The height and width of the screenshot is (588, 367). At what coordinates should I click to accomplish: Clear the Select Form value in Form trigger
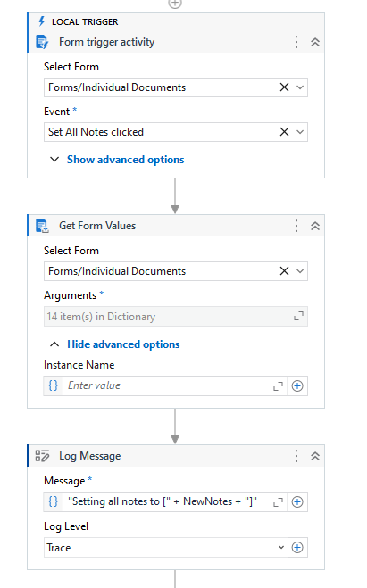click(284, 87)
